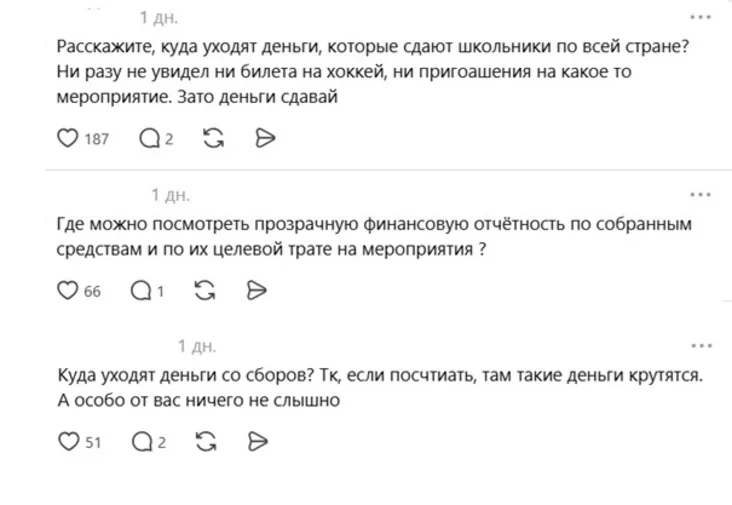Repost the financial reporting comment

(205, 290)
